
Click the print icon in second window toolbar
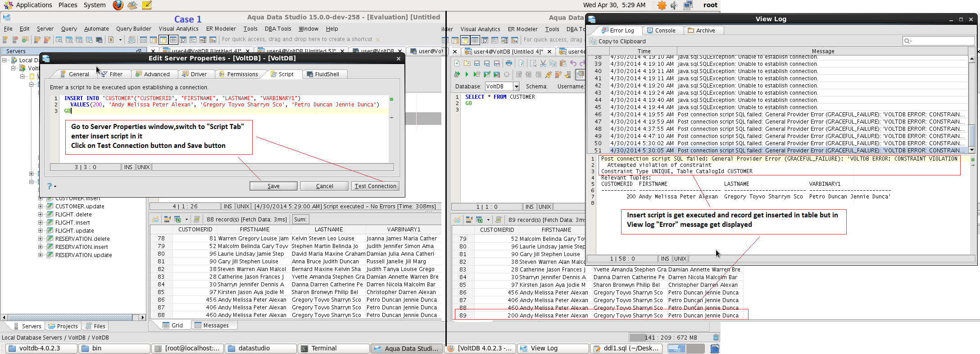[509, 63]
